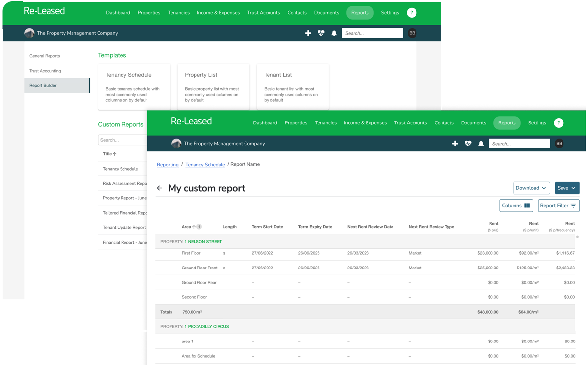Click the plus icon in the front window
Screen dimensions: 588x366
tap(455, 144)
